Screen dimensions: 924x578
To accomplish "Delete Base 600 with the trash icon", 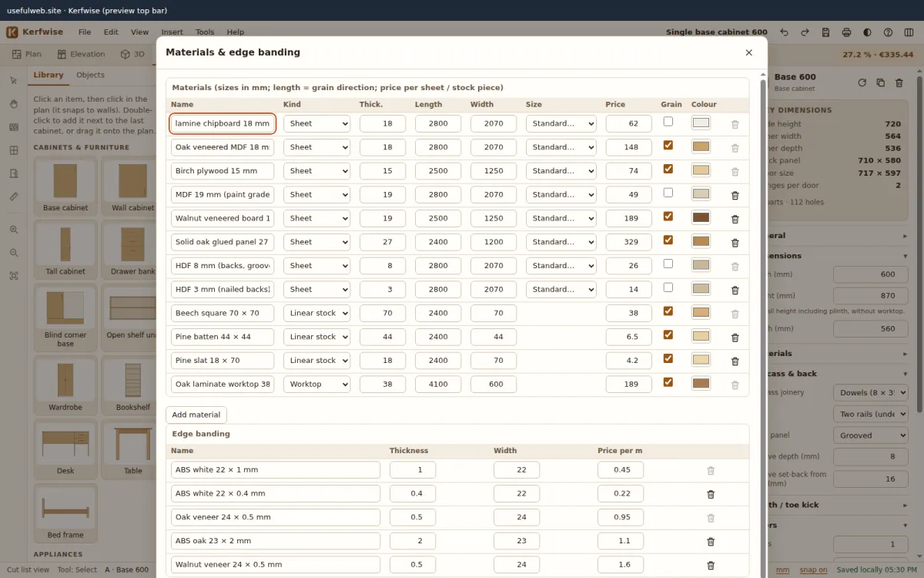I will pos(899,82).
